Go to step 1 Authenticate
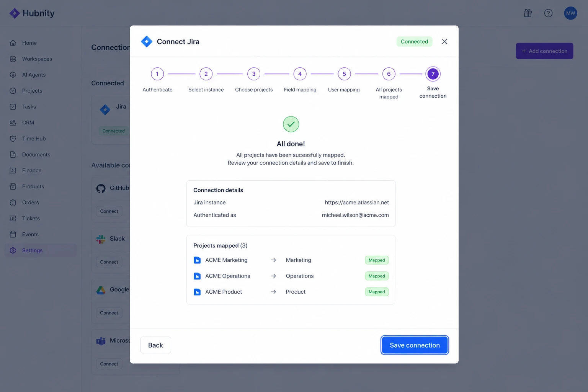Image resolution: width=588 pixels, height=392 pixels. pyautogui.click(x=157, y=74)
